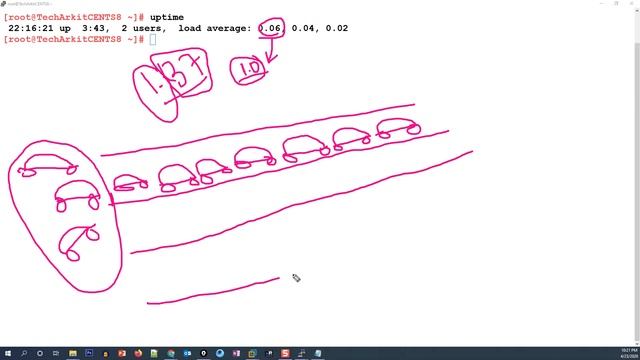The image size is (640, 360).
Task: Open the blue round taskbar app
Action: point(220,353)
